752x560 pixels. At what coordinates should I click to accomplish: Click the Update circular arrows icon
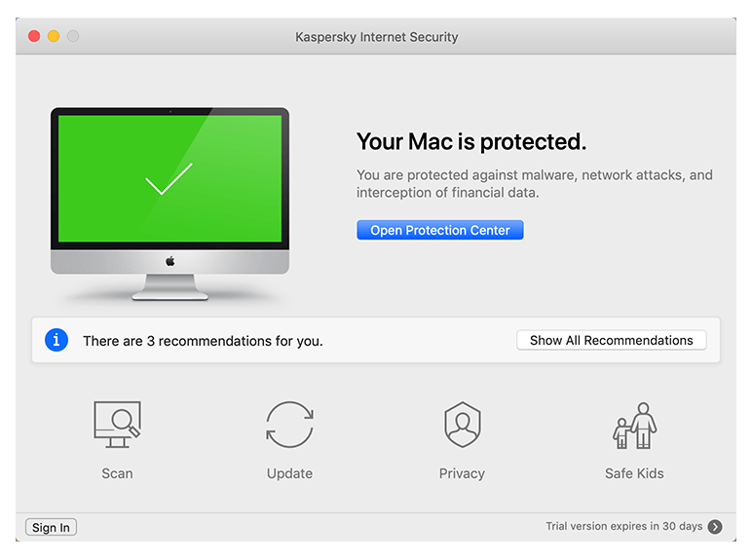coord(289,425)
